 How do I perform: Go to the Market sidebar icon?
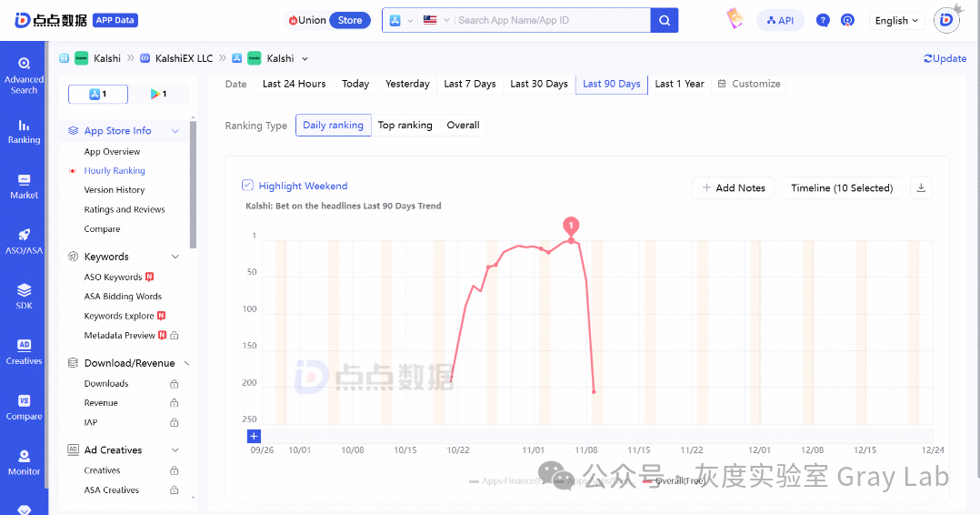point(24,187)
